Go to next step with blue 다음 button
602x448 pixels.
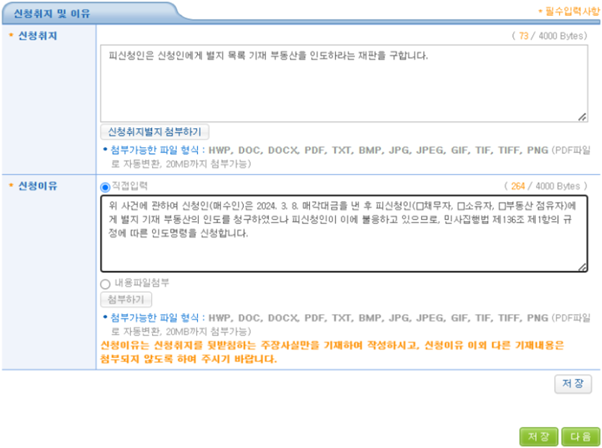pyautogui.click(x=578, y=436)
